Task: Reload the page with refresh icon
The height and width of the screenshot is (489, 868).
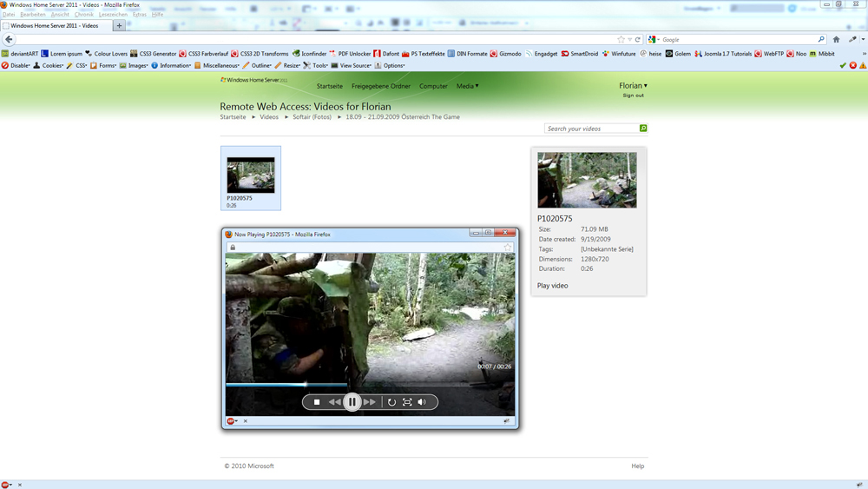Action: pos(638,39)
